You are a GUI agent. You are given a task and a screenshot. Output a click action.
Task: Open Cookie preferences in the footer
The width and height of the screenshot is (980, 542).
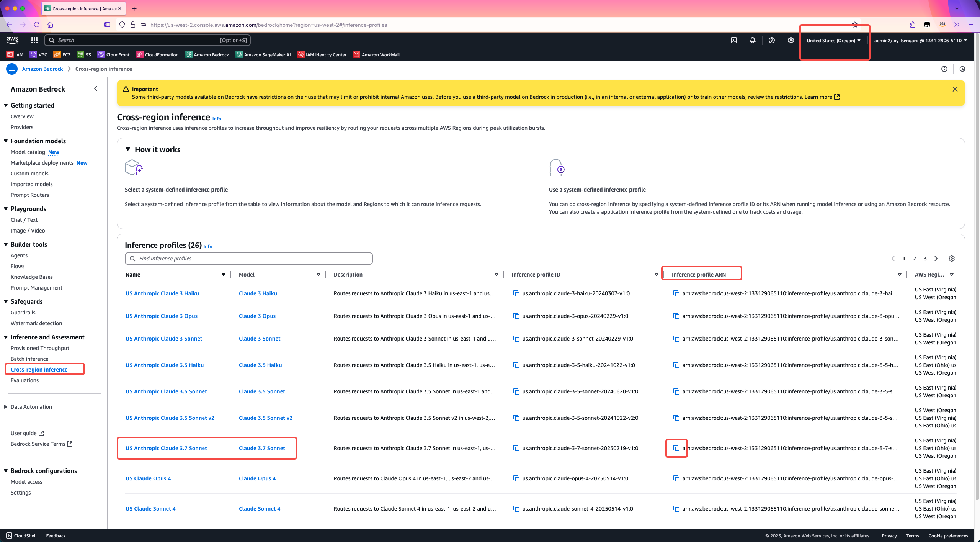[948, 536]
